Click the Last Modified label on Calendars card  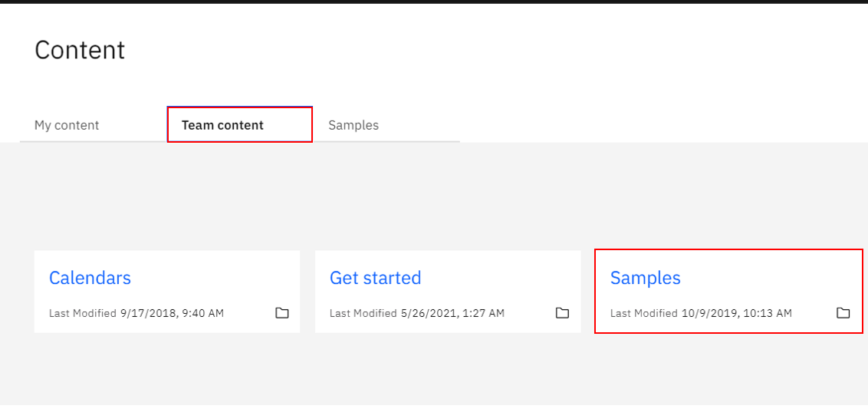(83, 313)
